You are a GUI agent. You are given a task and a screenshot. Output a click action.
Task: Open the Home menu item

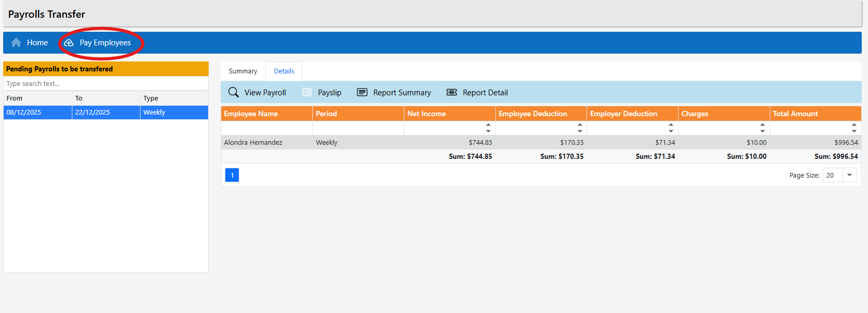(30, 43)
